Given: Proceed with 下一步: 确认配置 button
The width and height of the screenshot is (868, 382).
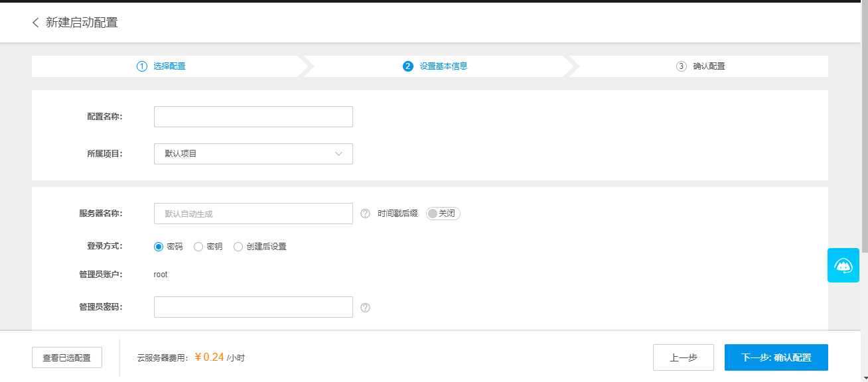Looking at the screenshot, I should pos(776,357).
